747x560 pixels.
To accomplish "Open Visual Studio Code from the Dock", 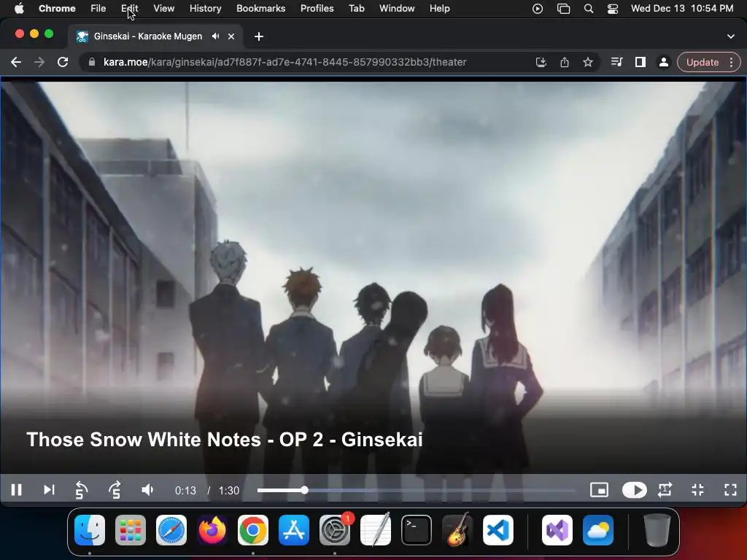I will click(498, 530).
